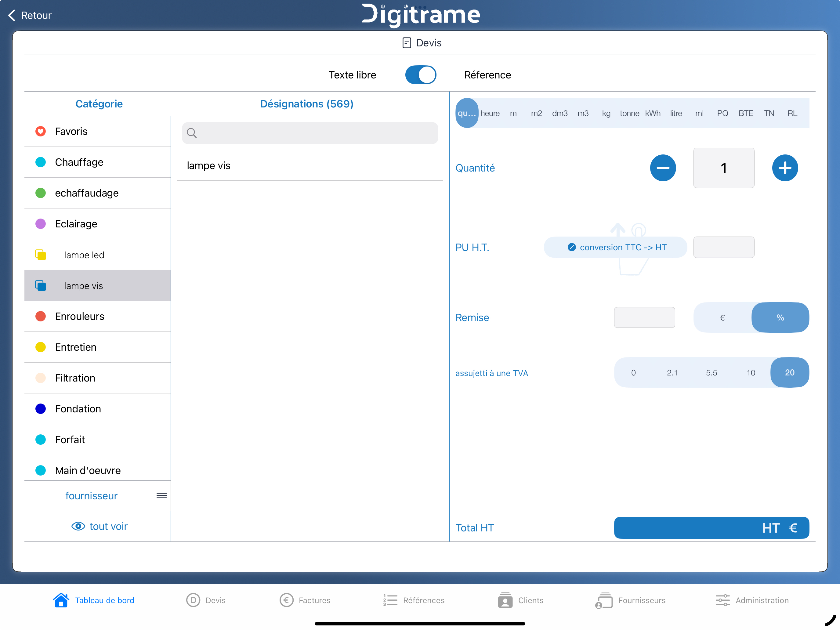
Task: Open the Filtration category
Action: (x=97, y=378)
